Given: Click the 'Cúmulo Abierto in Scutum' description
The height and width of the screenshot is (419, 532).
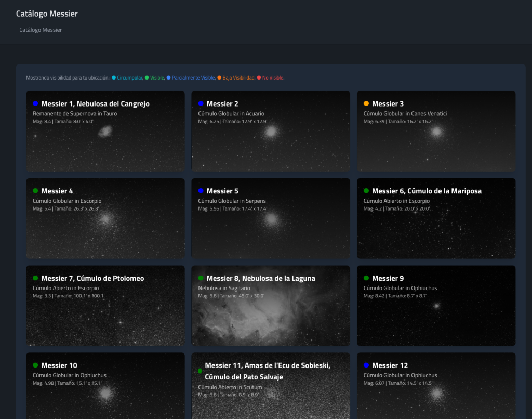Looking at the screenshot, I should 230,387.
